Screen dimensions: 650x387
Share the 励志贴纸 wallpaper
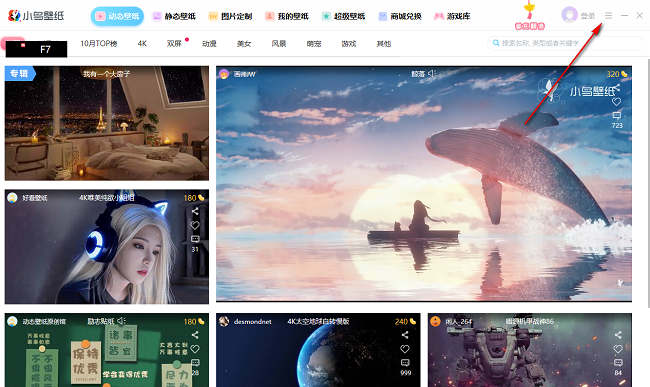tap(195, 335)
